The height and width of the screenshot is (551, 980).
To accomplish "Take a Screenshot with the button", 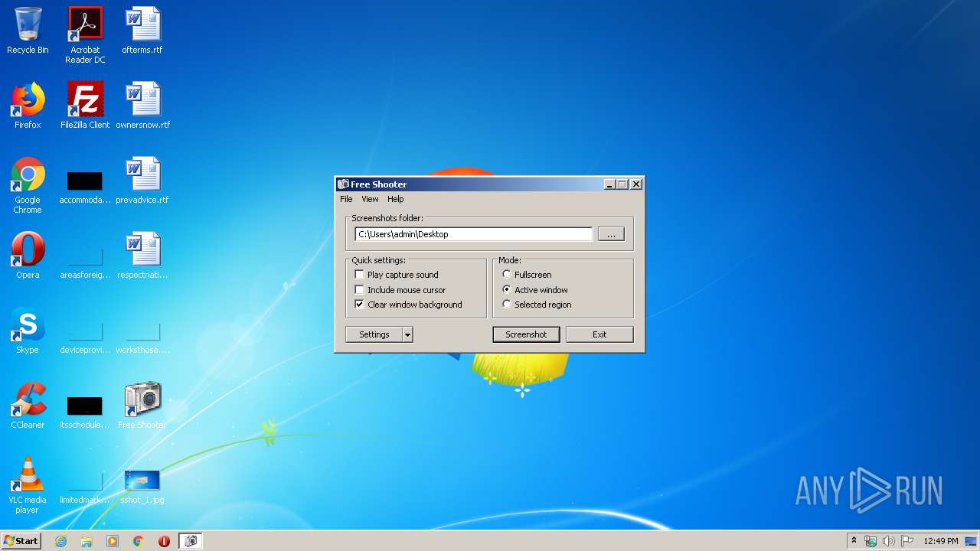I will click(526, 334).
